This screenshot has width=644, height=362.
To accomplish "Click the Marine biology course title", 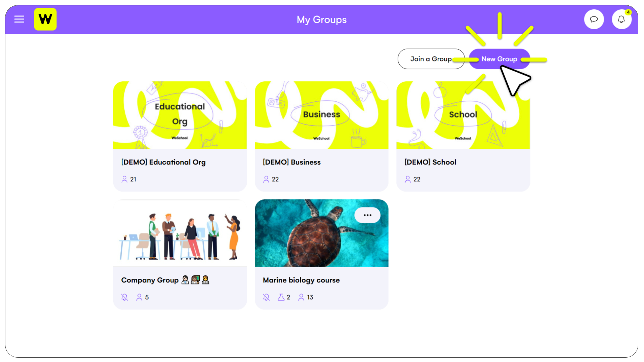I will [x=301, y=280].
